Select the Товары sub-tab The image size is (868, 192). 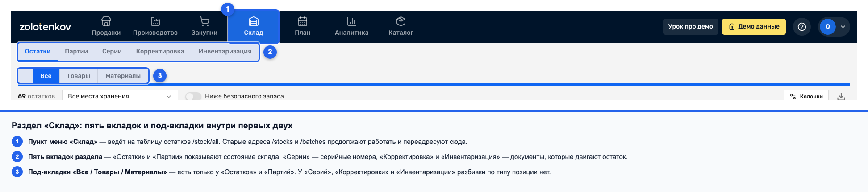pos(79,76)
